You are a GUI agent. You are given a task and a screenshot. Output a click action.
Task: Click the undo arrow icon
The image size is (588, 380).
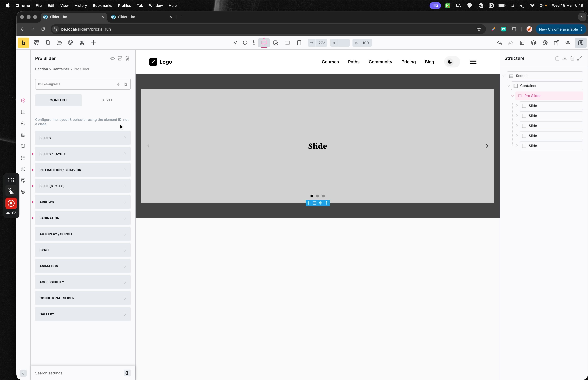(499, 43)
